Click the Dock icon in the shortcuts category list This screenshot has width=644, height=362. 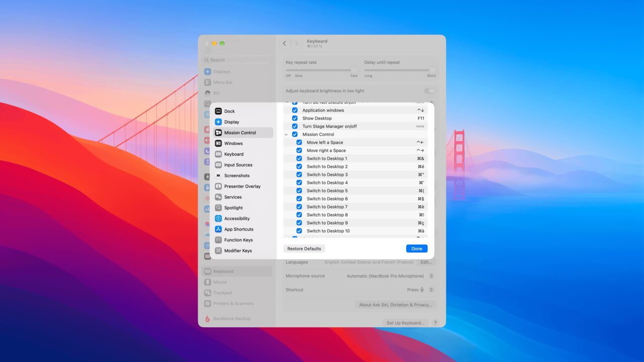tap(218, 111)
